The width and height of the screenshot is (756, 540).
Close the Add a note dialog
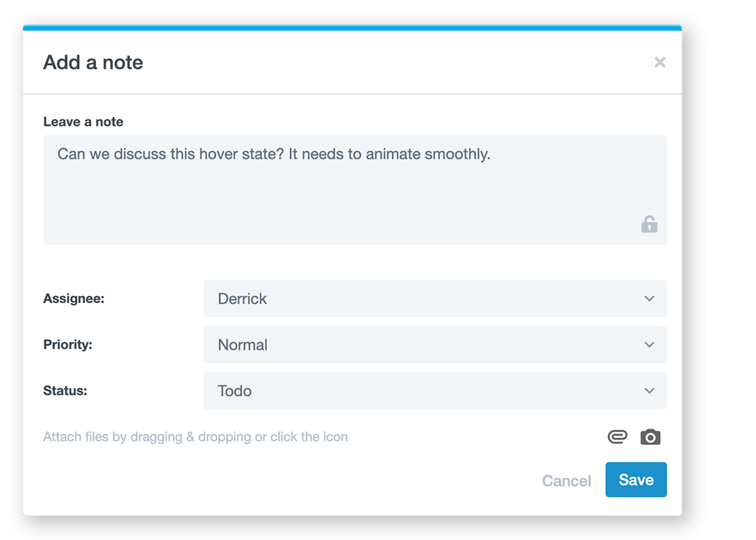(660, 62)
